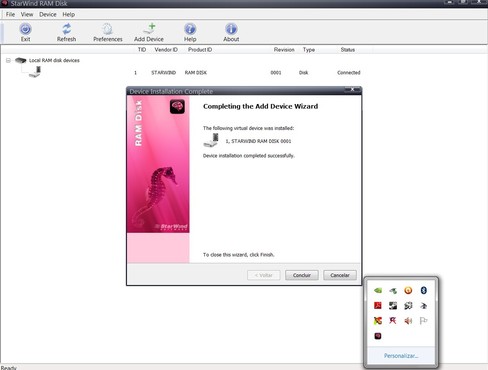488x370 pixels.
Task: Click the tray icon left of the network icon
Action: pos(408,305)
